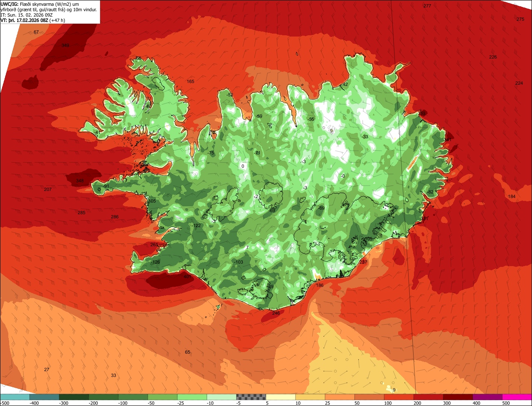
Task: Click the map value 65 in the southern sea
Action: (187, 352)
